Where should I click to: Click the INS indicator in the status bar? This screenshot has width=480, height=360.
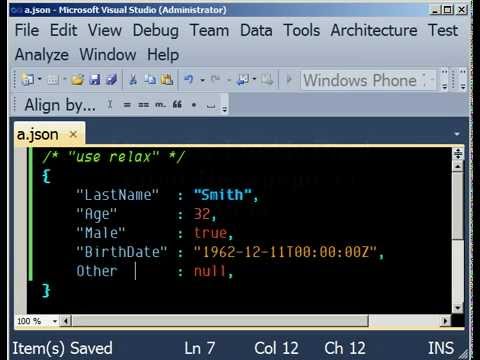pos(441,348)
